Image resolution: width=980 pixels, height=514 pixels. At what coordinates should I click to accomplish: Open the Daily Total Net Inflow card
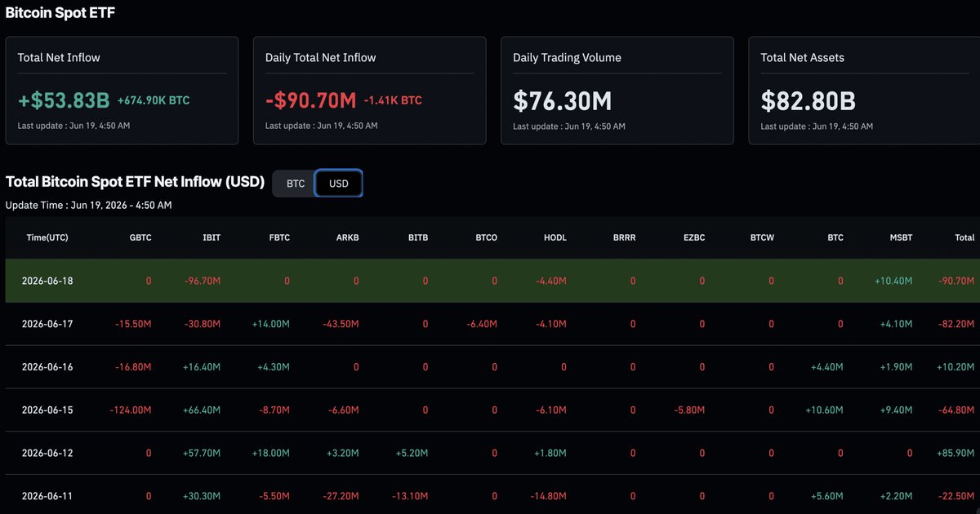point(369,91)
